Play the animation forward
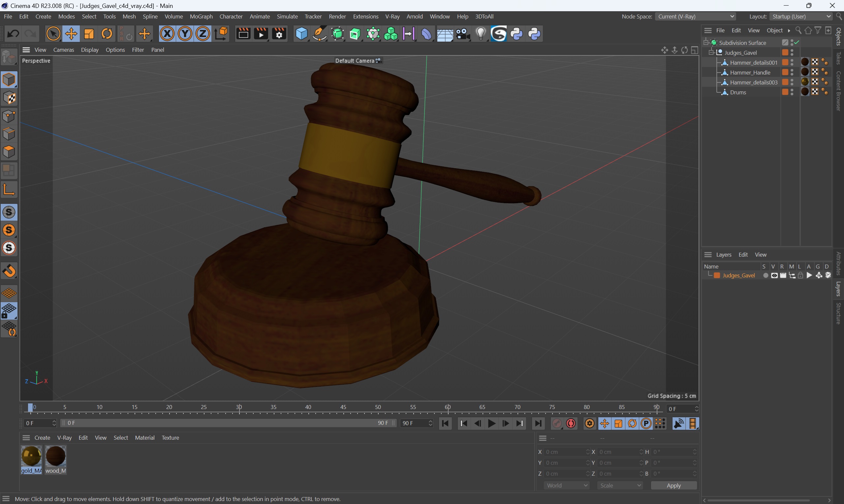 (491, 423)
